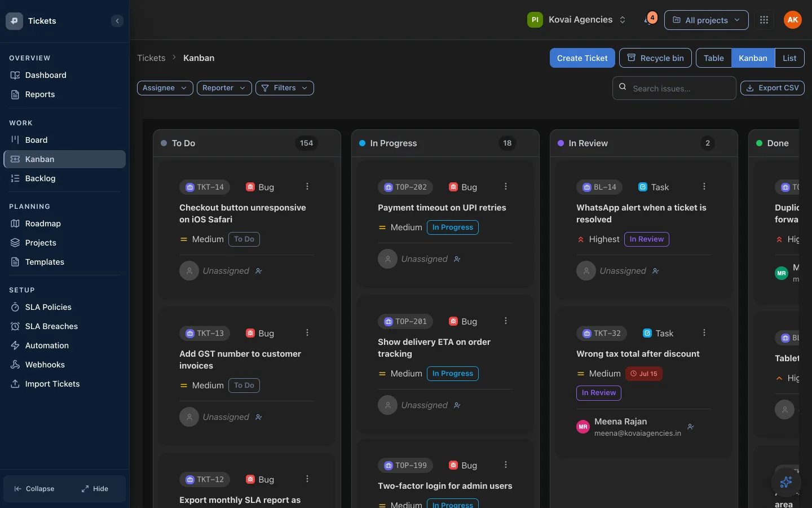Open more options for TKT-14 card

[307, 186]
